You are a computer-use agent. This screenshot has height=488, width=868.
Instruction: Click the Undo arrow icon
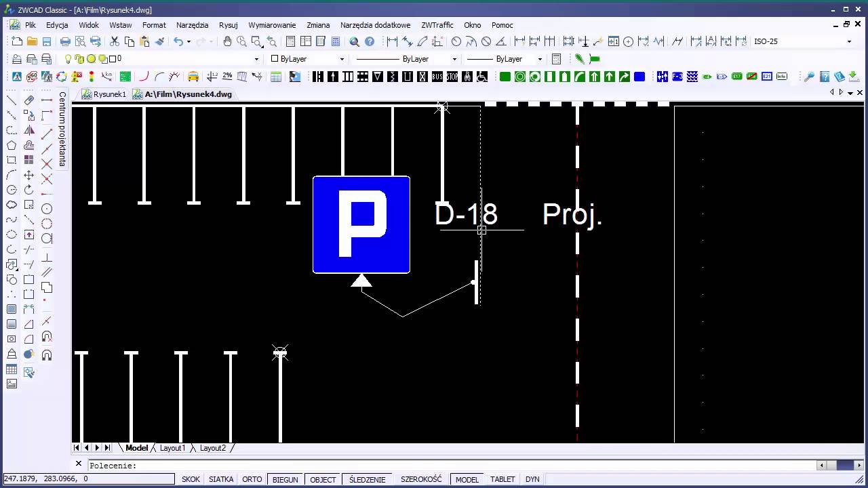coord(178,41)
